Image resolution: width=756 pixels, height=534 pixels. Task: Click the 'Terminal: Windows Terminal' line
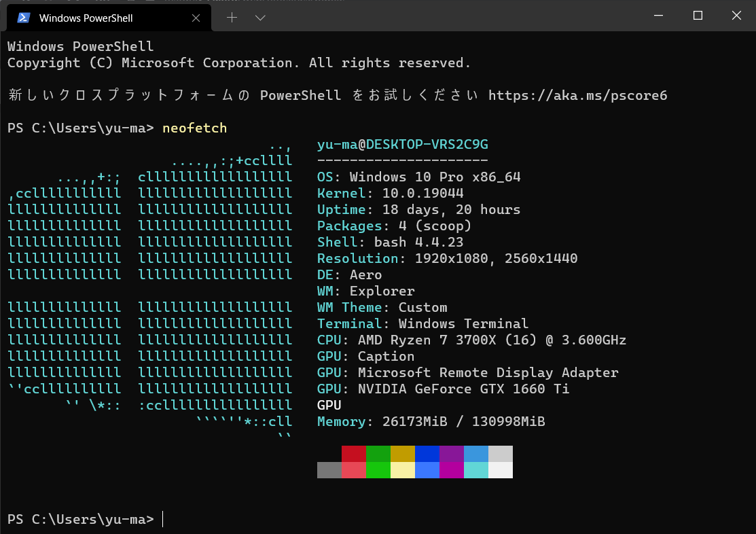pyautogui.click(x=423, y=323)
